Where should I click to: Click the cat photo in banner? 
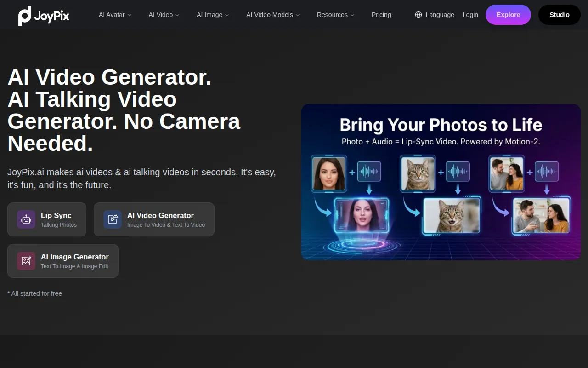click(x=417, y=173)
